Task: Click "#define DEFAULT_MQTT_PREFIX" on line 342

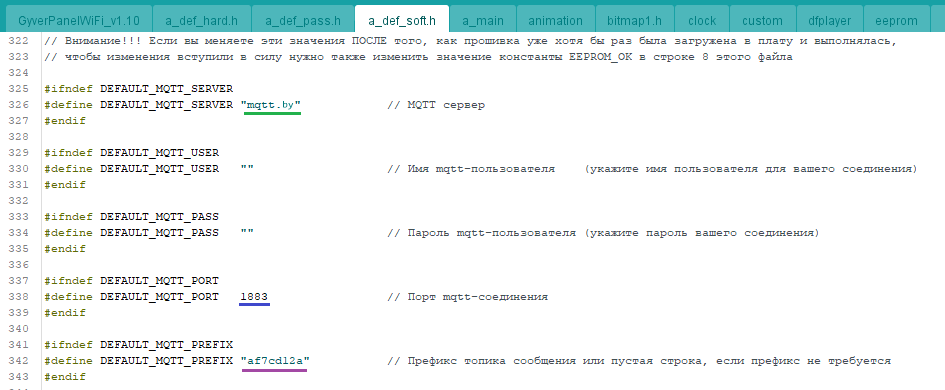Action: tap(138, 361)
